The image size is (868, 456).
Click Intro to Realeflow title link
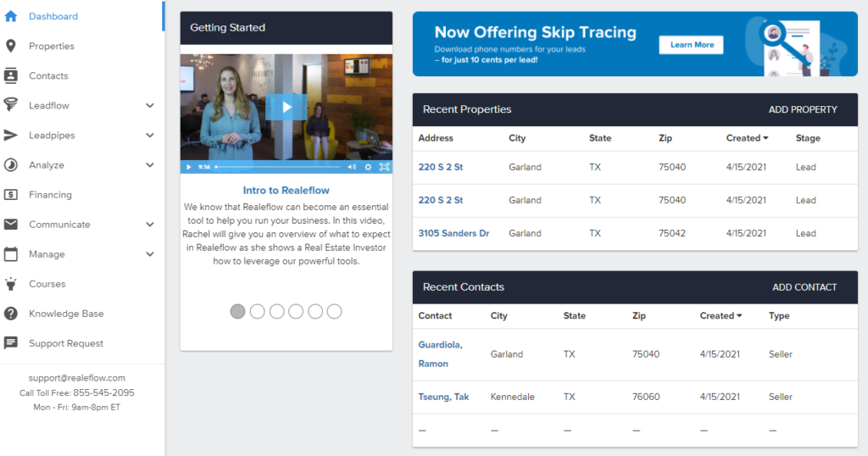click(x=287, y=191)
